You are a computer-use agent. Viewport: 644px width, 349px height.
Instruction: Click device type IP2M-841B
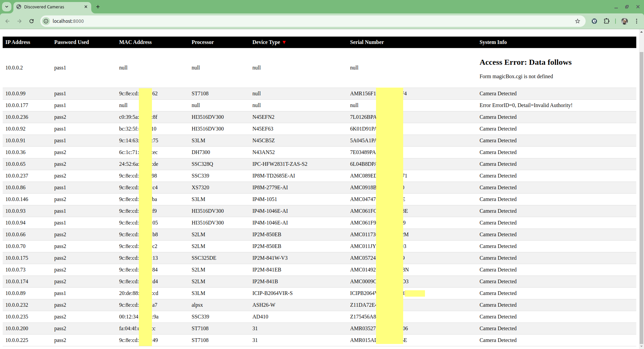tap(265, 282)
